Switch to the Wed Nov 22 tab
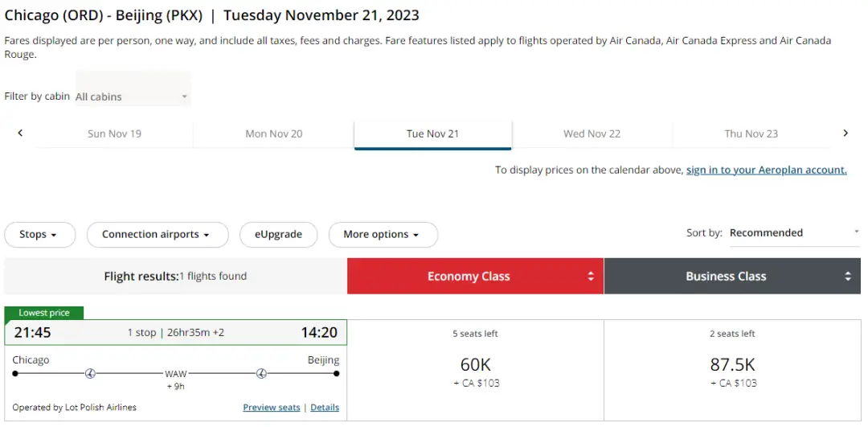 click(592, 133)
